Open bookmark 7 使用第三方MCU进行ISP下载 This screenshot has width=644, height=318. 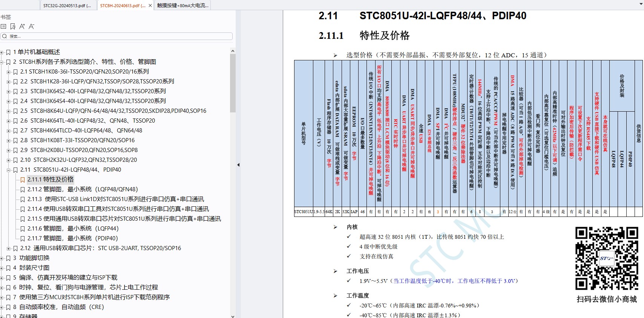pos(92,297)
